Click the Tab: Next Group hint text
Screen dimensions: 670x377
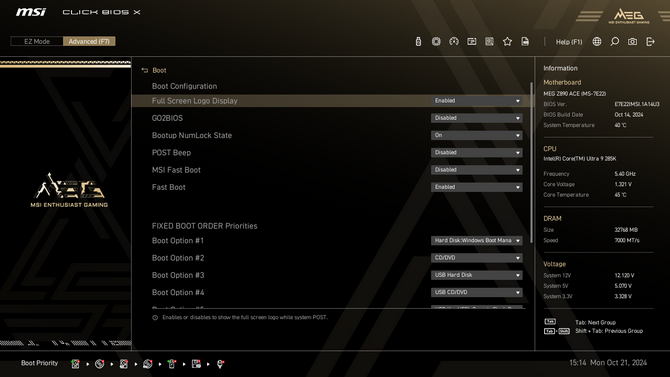(595, 322)
